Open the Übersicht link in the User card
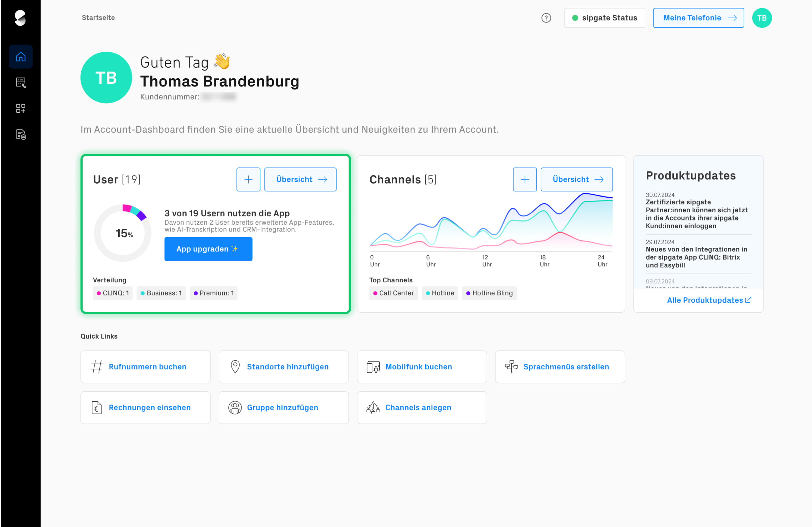 [300, 179]
